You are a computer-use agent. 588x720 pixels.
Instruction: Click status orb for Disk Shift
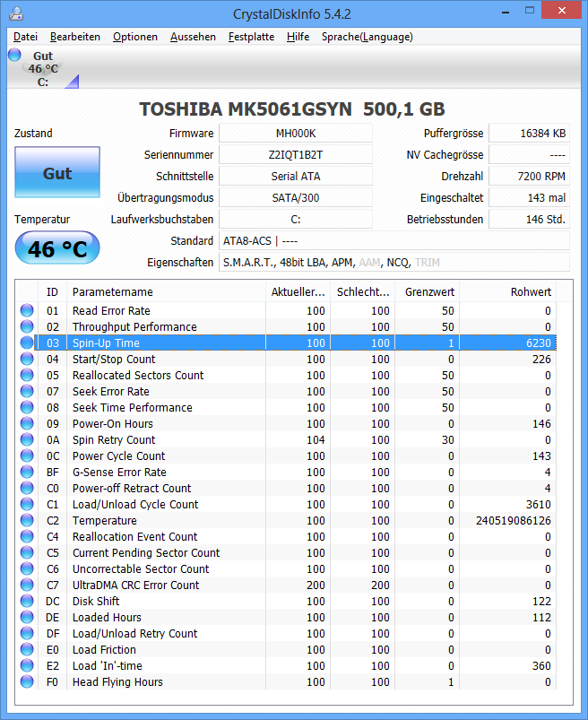coord(27,601)
